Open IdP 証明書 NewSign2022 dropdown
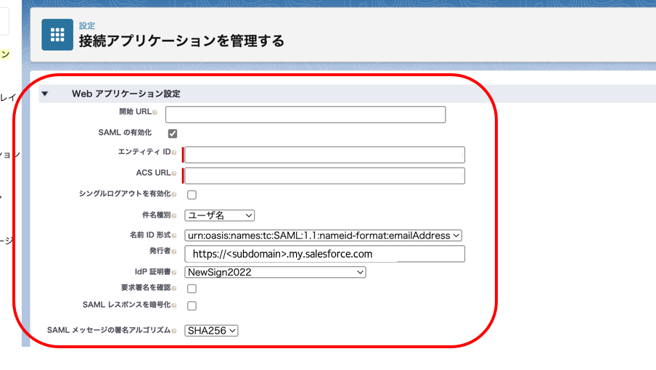Screen dimensions: 656x370 pos(275,272)
